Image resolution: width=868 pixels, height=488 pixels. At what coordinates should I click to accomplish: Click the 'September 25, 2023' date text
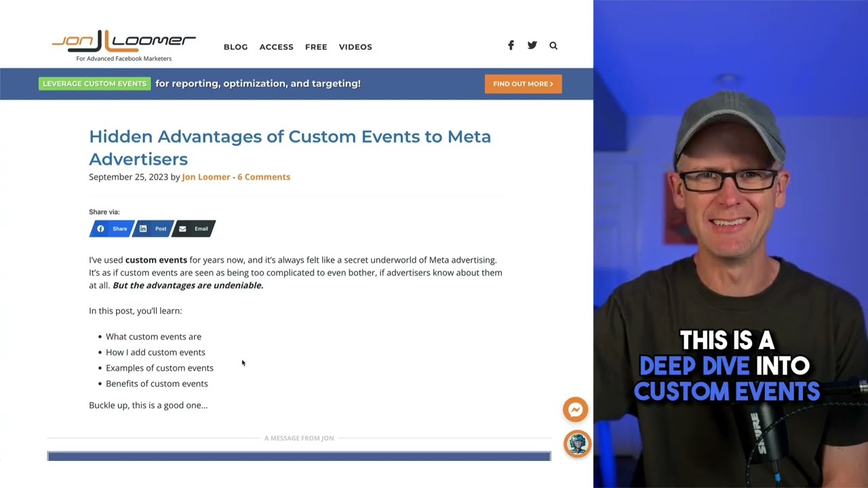coord(128,177)
